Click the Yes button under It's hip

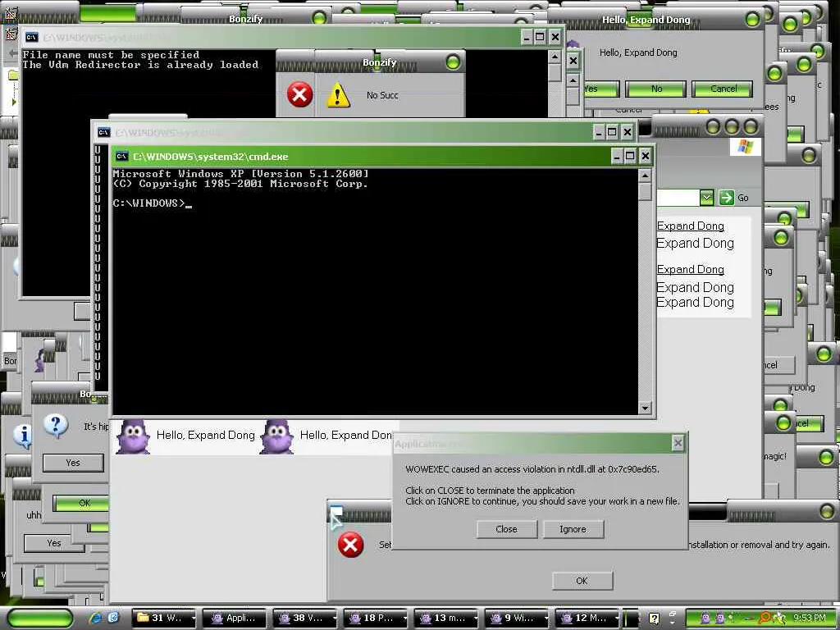click(x=73, y=463)
